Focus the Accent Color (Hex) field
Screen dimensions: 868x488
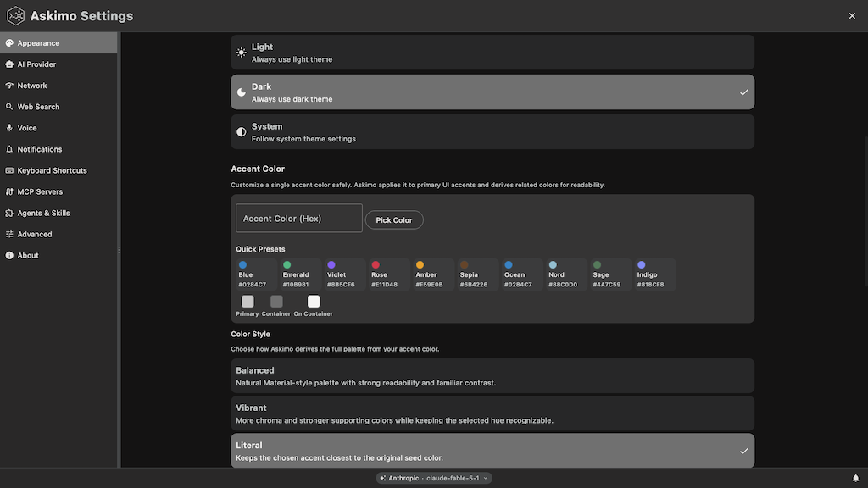click(x=299, y=218)
